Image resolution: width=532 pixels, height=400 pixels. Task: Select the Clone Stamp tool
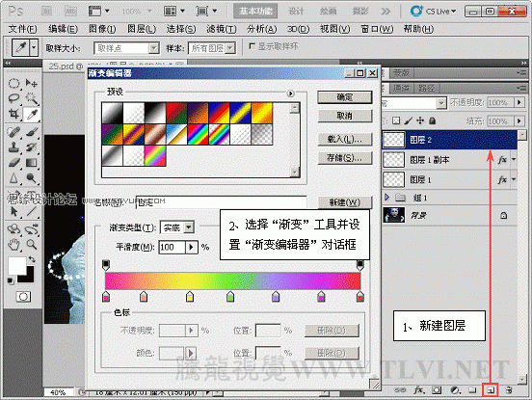tap(13, 147)
